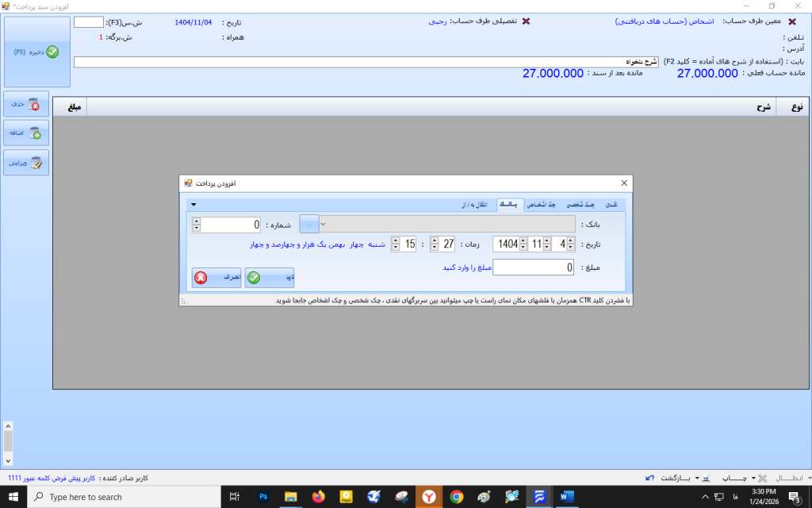Confirm payment with the green checkmark button
This screenshot has width=812, height=508.
(270, 278)
